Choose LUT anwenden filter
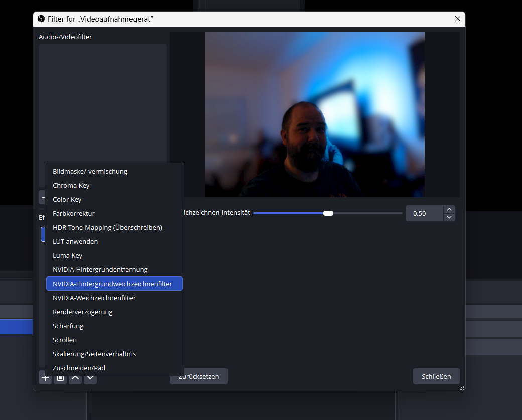 75,241
